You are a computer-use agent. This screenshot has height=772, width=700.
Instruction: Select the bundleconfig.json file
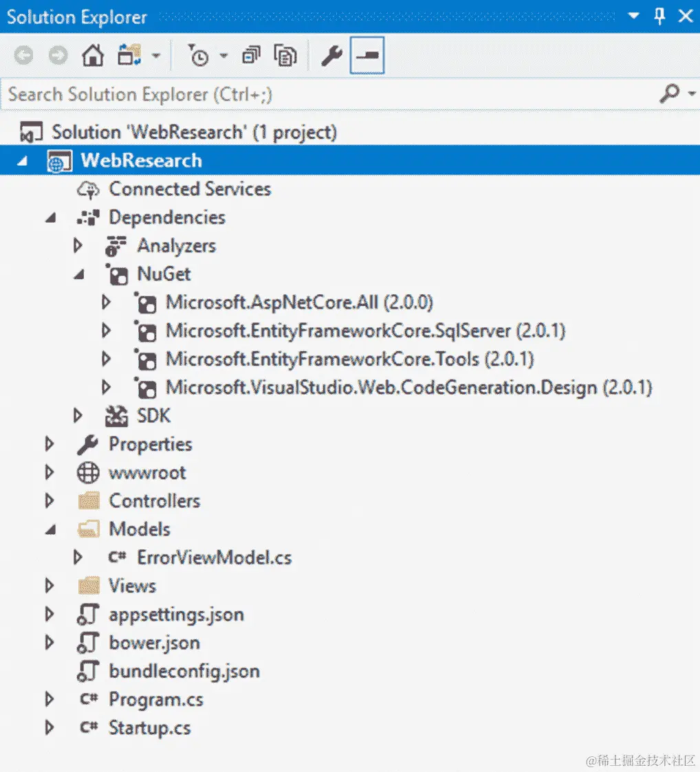pyautogui.click(x=184, y=671)
